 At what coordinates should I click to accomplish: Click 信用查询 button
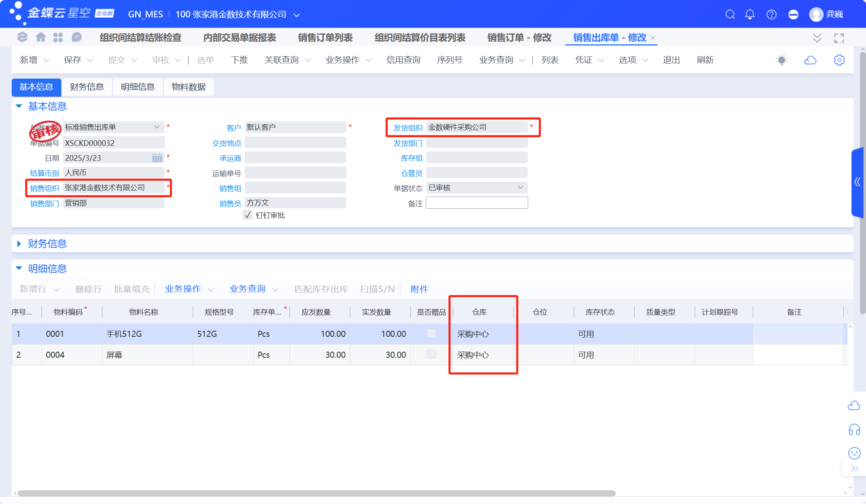pos(403,60)
